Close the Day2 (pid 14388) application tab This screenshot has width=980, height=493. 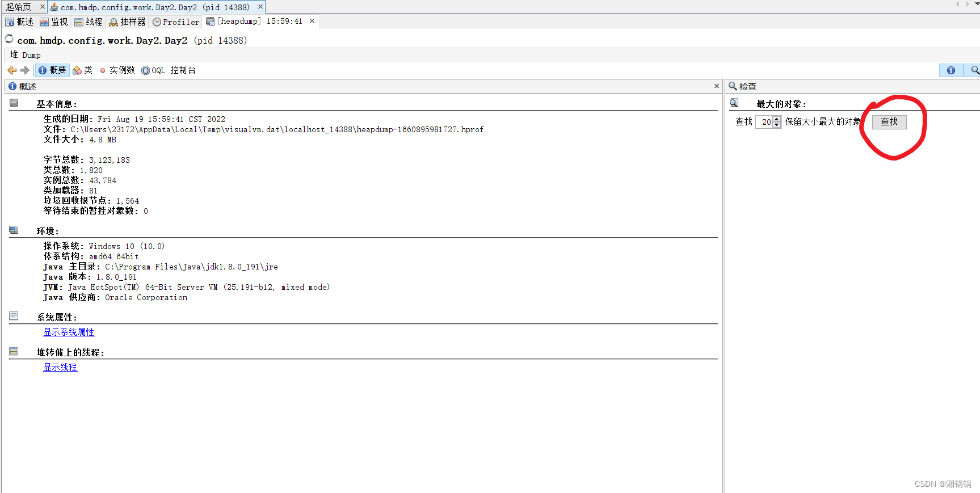[260, 7]
